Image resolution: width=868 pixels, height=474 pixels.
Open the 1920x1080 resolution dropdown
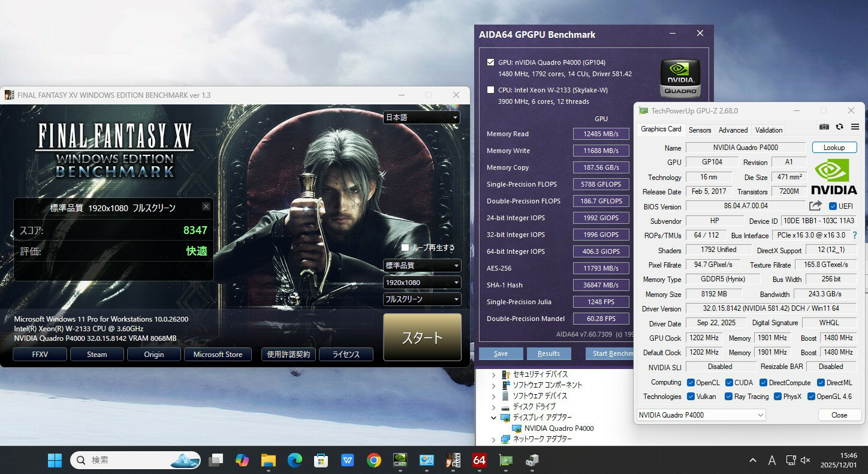pyautogui.click(x=421, y=282)
